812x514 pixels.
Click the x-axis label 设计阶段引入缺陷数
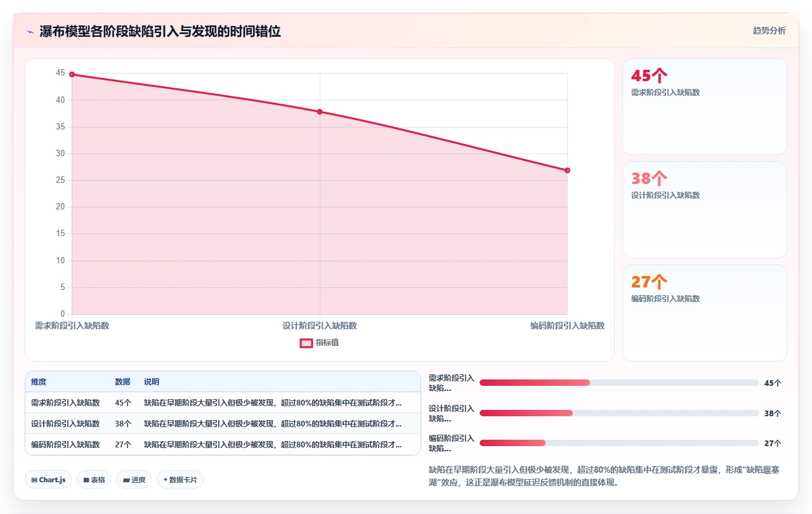pyautogui.click(x=320, y=326)
